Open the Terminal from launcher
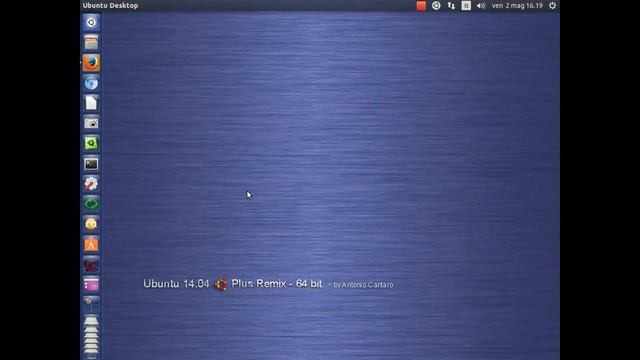Viewport: 640px width, 360px height. click(91, 164)
